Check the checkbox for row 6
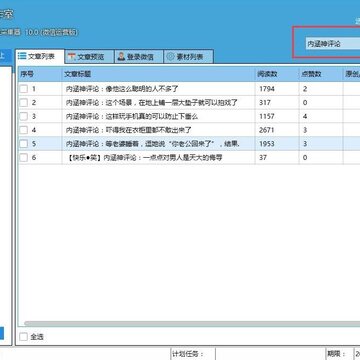Screen dimensions: 360x360 (x=24, y=157)
